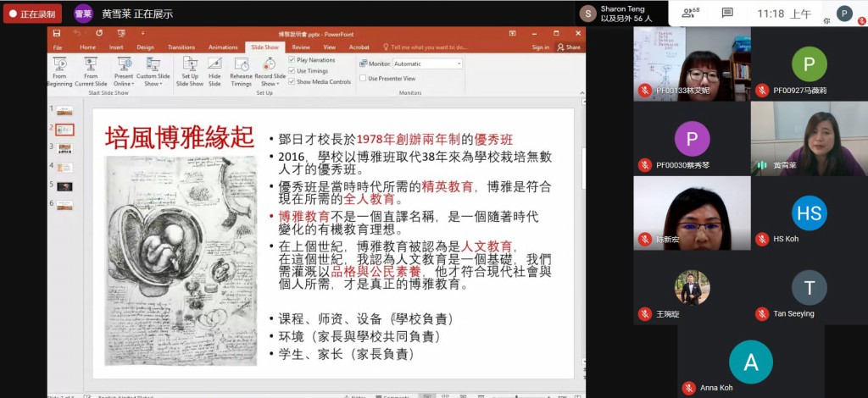Image resolution: width=868 pixels, height=398 pixels.
Task: Open the File tab
Action: point(58,47)
